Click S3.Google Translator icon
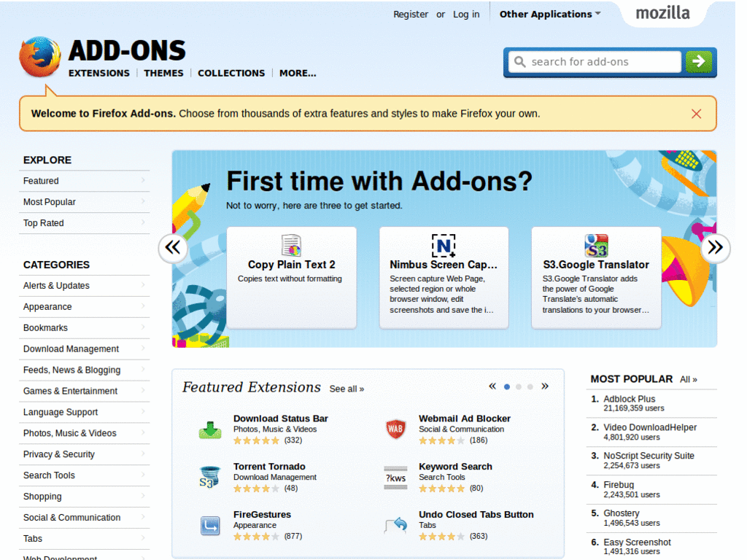The image size is (747, 560). click(x=596, y=245)
